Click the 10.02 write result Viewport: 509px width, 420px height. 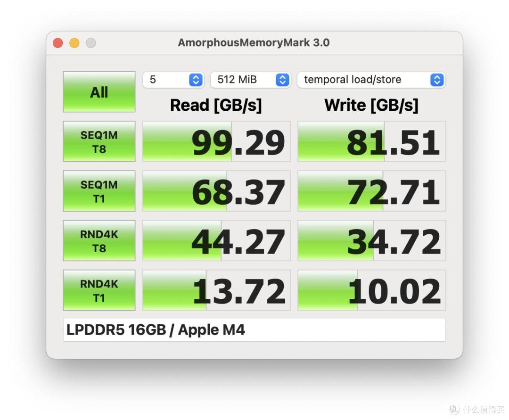[372, 290]
